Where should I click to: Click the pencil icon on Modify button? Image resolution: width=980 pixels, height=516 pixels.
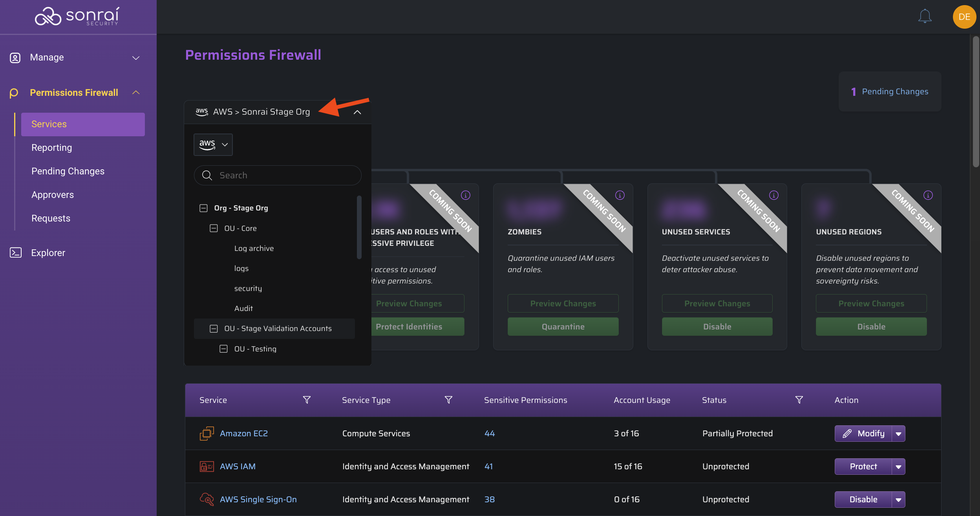pos(847,433)
